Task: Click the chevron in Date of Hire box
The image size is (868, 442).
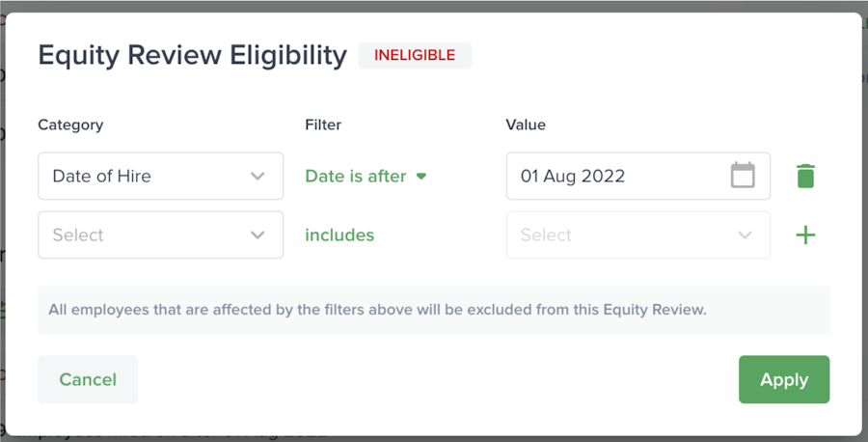Action: pos(258,176)
